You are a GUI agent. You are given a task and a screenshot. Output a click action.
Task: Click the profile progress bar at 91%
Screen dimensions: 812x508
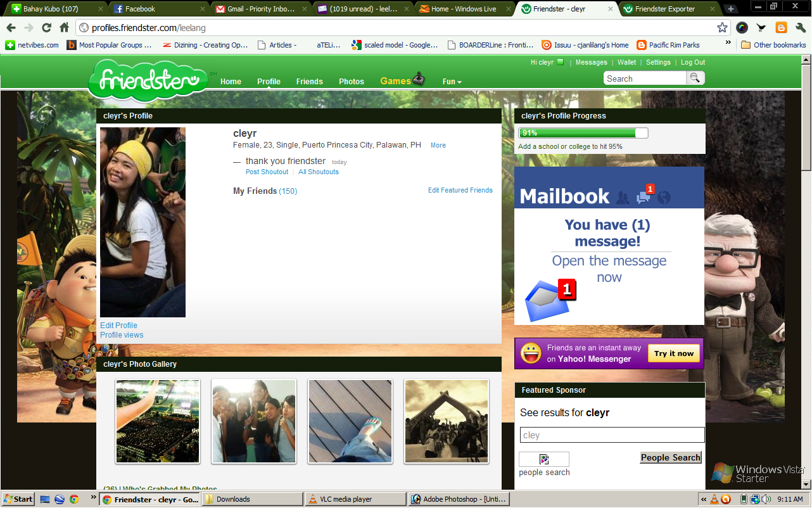coord(583,133)
